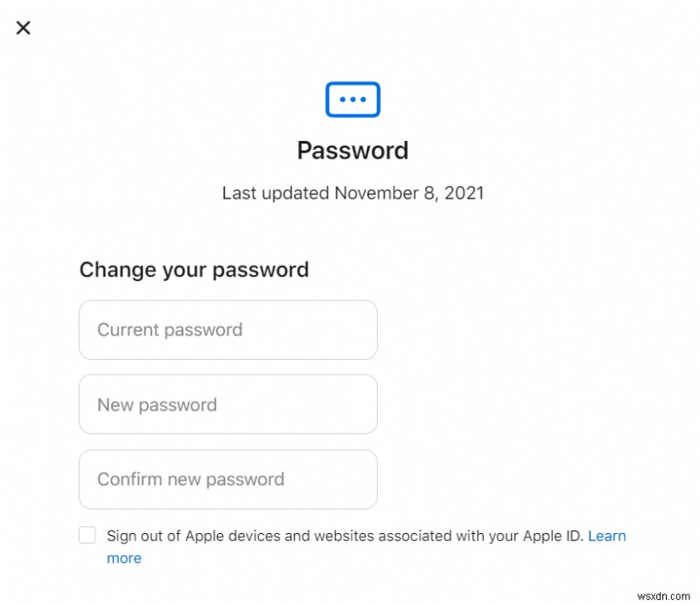The image size is (700, 605).
Task: Click the border of the Current password box
Action: pyautogui.click(x=227, y=304)
